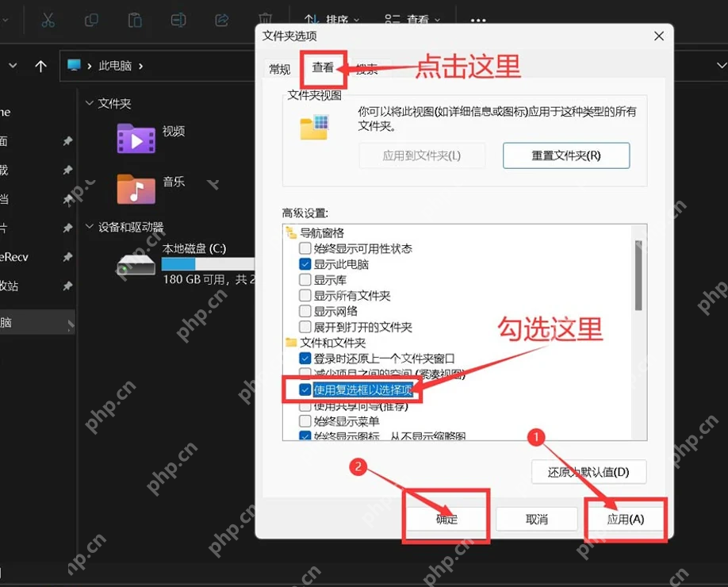Toggle 展开到打开的文件夹 checkbox
This screenshot has width=728, height=587.
point(305,327)
